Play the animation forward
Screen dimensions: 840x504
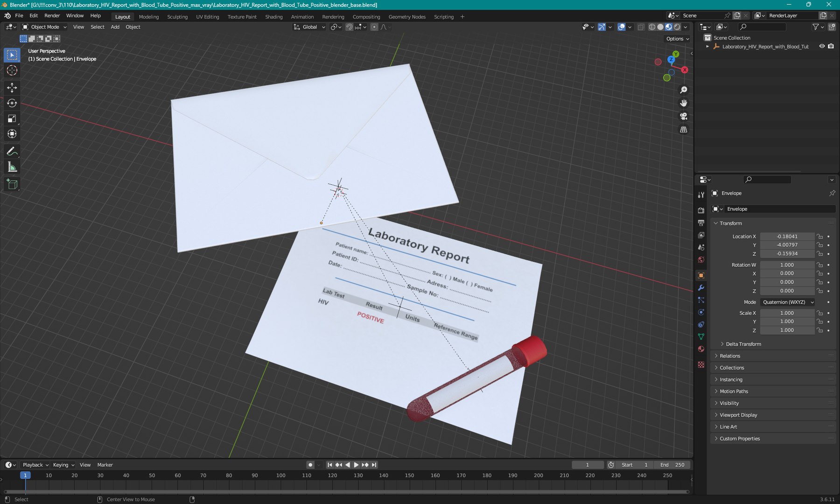tap(356, 465)
